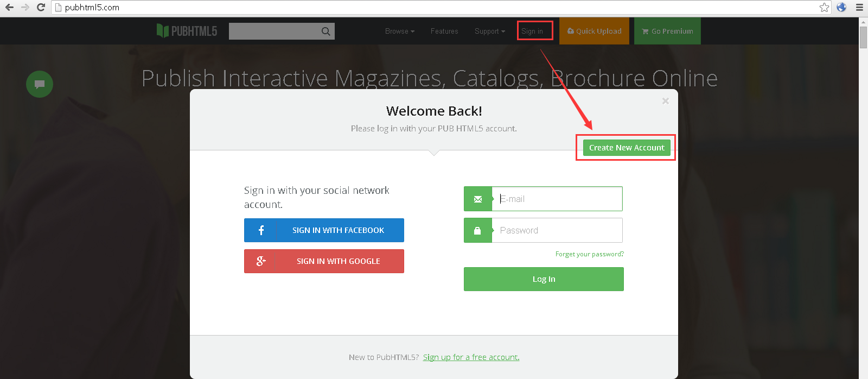
Task: Open the green chat bubble icon
Action: (x=40, y=84)
